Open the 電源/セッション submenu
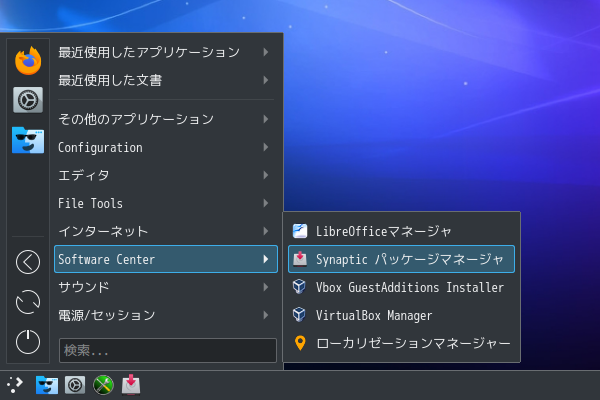The image size is (600, 400). pos(166,315)
